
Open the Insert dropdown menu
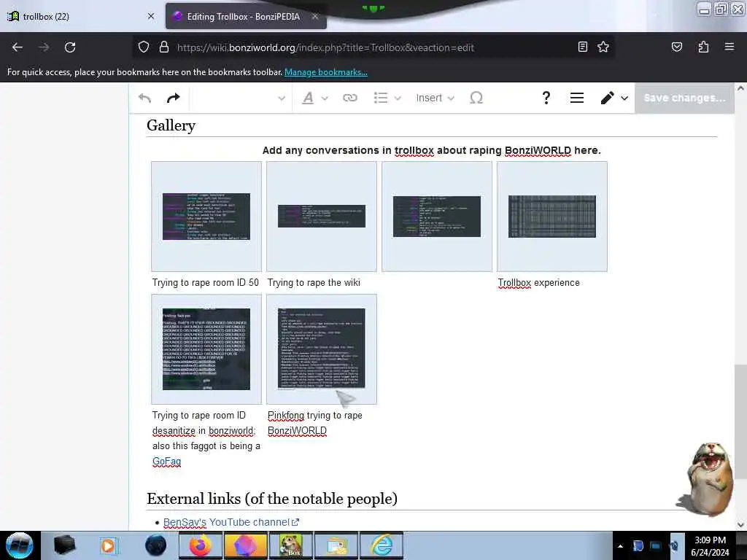tap(435, 98)
